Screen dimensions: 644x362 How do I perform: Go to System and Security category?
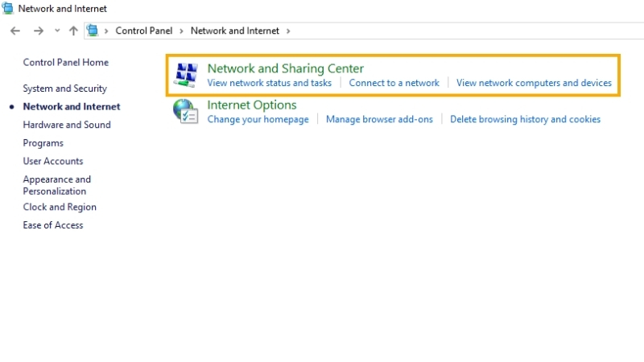click(x=65, y=88)
